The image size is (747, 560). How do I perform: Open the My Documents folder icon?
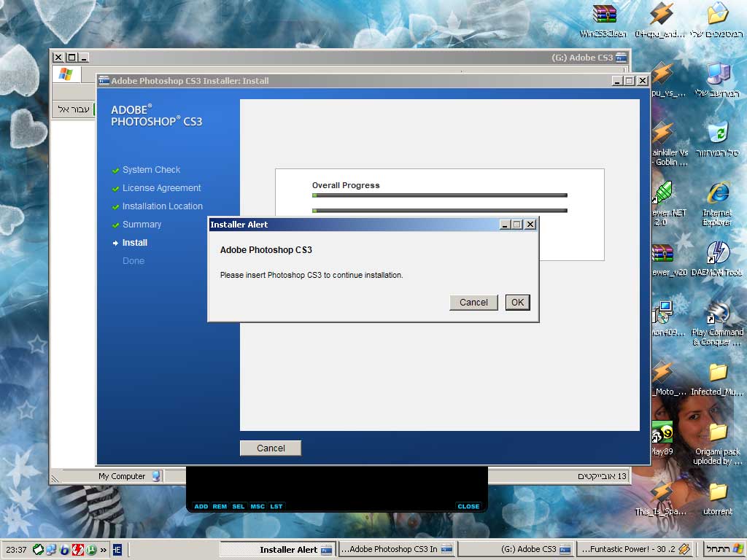(718, 15)
